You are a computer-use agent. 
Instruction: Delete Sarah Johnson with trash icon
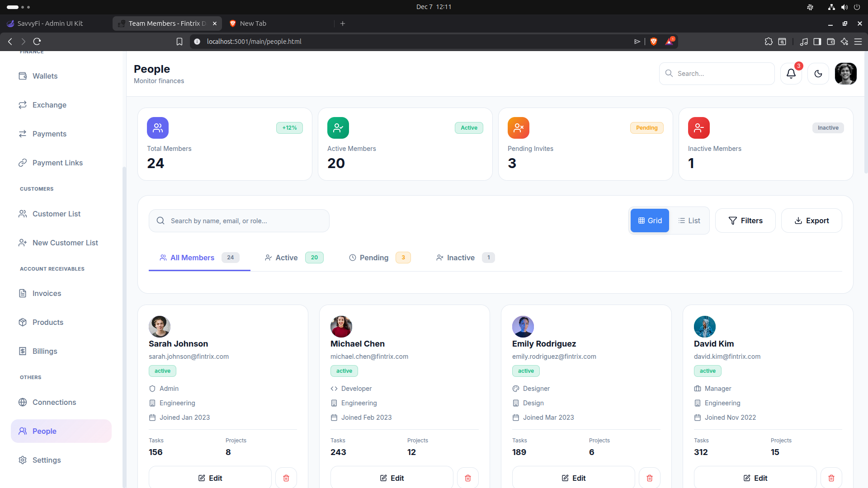pos(286,478)
